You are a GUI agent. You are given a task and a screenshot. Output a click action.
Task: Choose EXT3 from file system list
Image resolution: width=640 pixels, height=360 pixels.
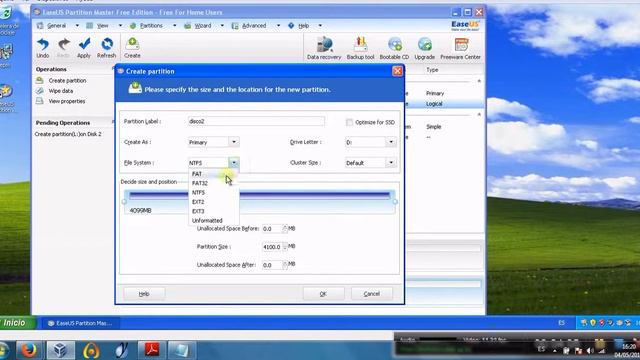213,211
